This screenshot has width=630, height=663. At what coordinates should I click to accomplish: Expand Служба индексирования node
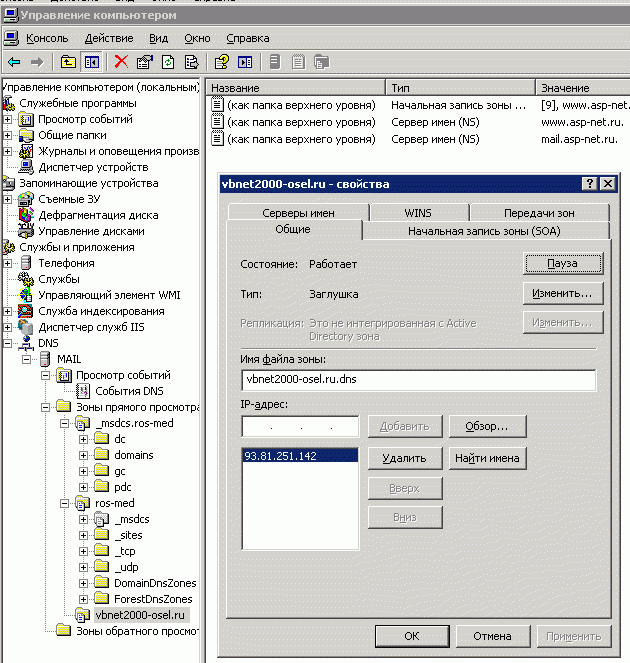[8, 311]
